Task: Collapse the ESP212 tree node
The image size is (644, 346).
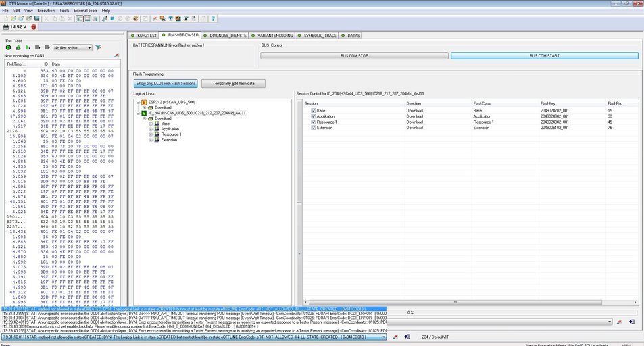Action: click(137, 102)
